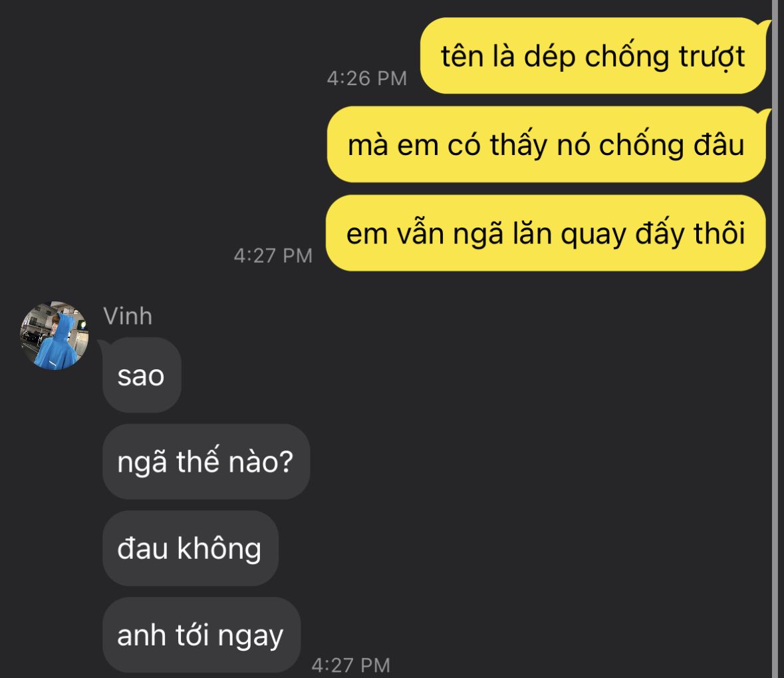Image resolution: width=784 pixels, height=678 pixels.
Task: Open Vinh's profile picture avatar
Action: (54, 335)
